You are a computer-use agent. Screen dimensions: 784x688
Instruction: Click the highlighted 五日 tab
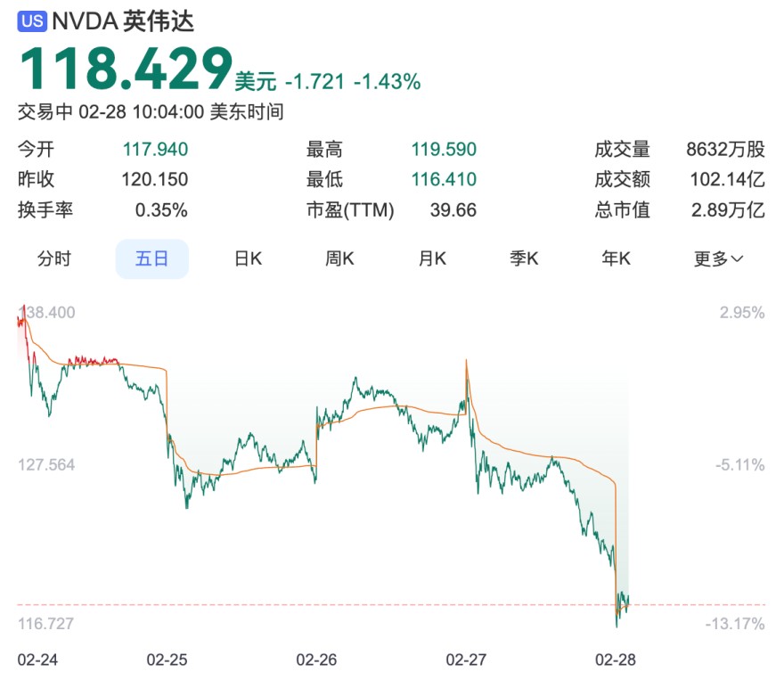click(151, 258)
